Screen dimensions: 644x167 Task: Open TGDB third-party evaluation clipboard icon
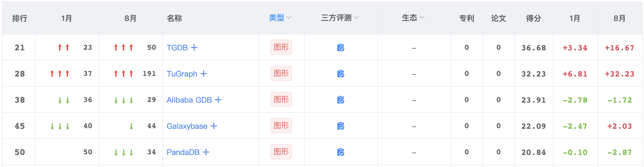[x=340, y=47]
